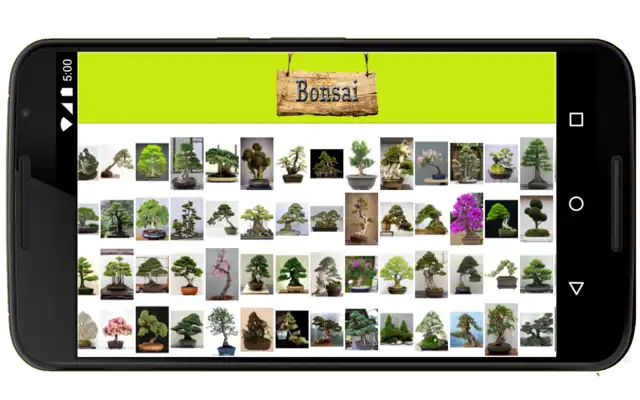640x400 pixels.
Task: Open the conifer in grey round pot
Action: 361,165
